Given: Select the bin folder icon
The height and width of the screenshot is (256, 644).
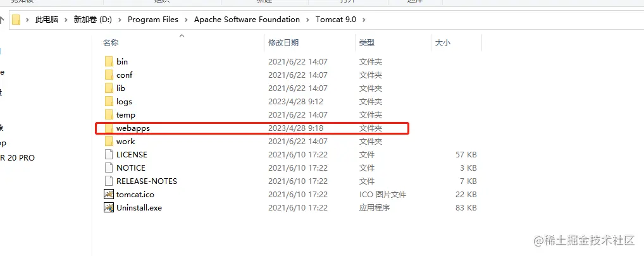Looking at the screenshot, I should [108, 61].
